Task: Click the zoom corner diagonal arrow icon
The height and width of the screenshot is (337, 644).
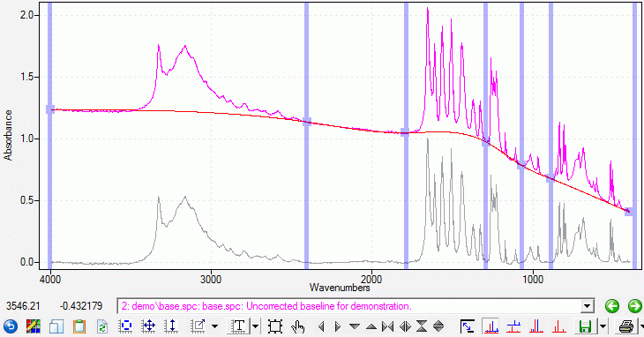Action: point(467,326)
